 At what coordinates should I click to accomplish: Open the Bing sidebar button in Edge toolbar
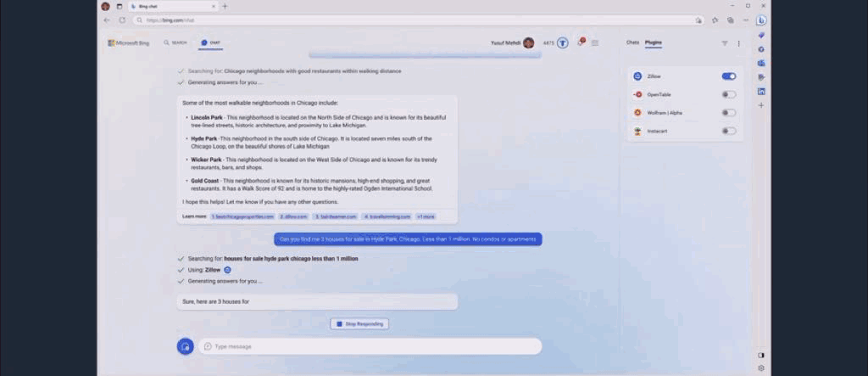click(762, 20)
